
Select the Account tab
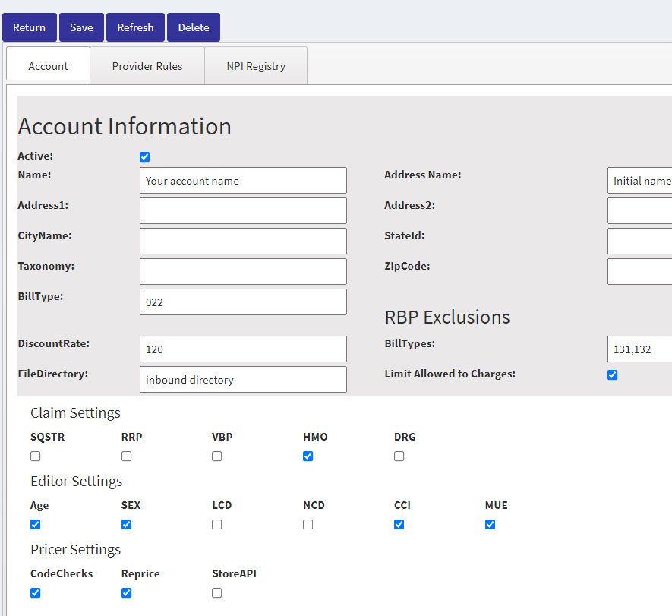48,66
